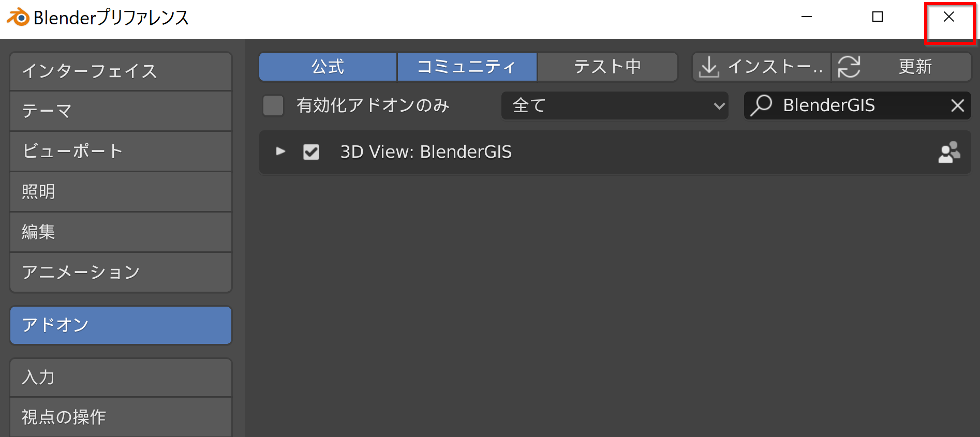Click the BlenderGIS search field
The height and width of the screenshot is (437, 980).
point(857,106)
